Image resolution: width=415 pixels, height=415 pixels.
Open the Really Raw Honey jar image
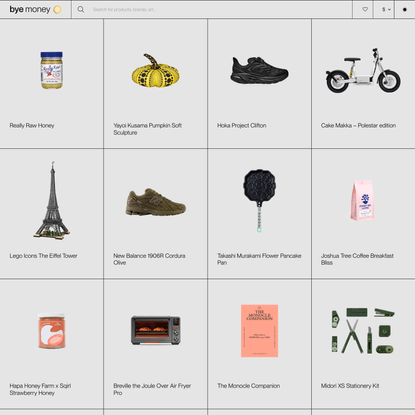[52, 70]
